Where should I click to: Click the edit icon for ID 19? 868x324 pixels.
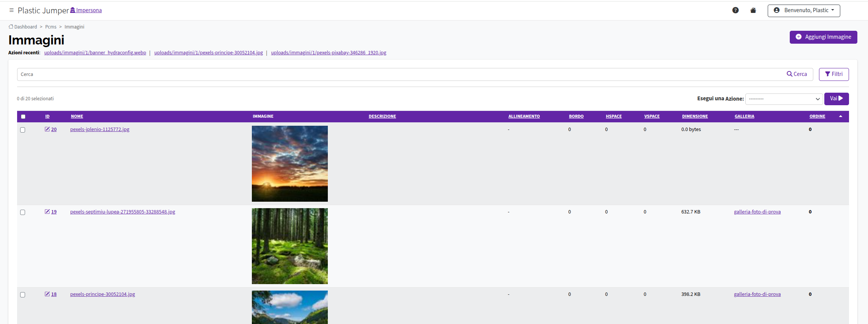(47, 212)
